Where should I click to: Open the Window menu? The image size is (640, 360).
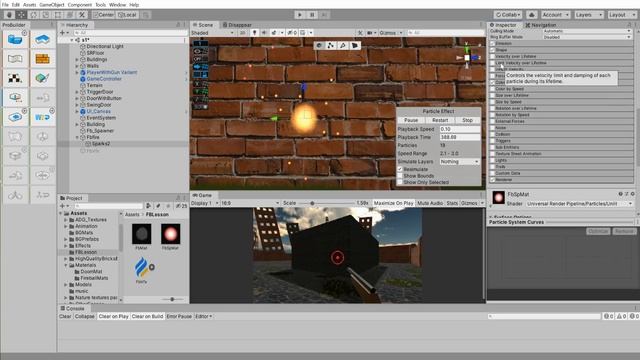coord(118,4)
